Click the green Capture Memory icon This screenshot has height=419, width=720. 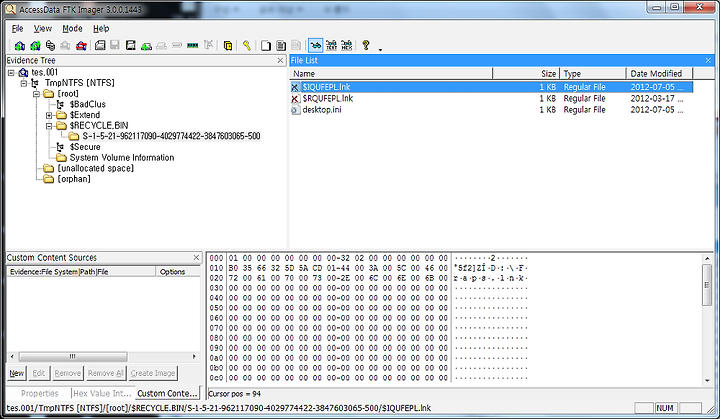coord(192,45)
